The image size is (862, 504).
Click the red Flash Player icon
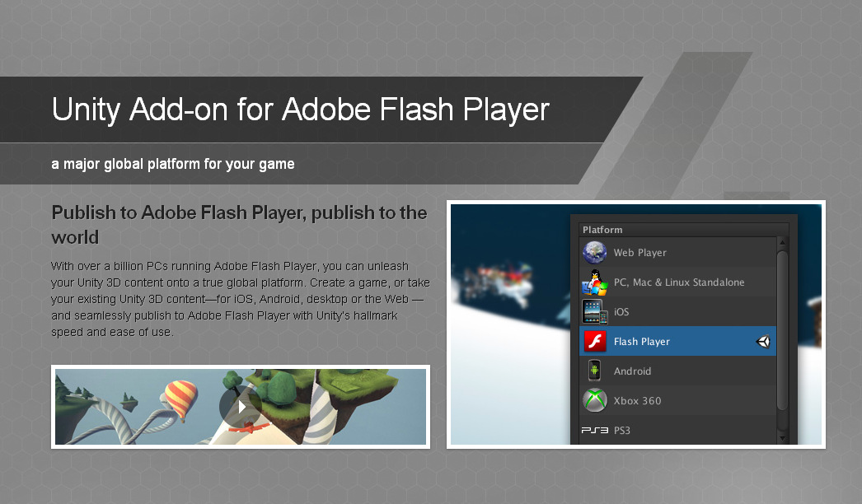[594, 341]
